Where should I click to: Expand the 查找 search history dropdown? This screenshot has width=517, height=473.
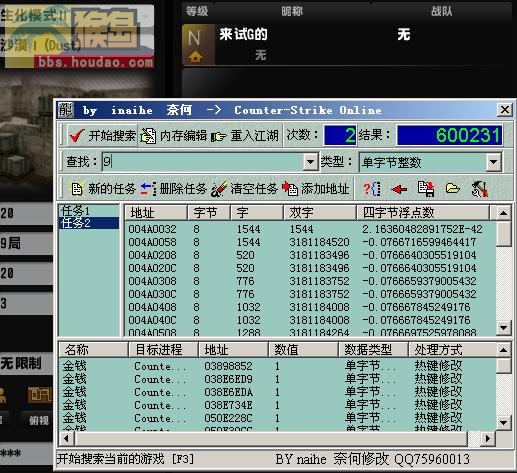(310, 162)
